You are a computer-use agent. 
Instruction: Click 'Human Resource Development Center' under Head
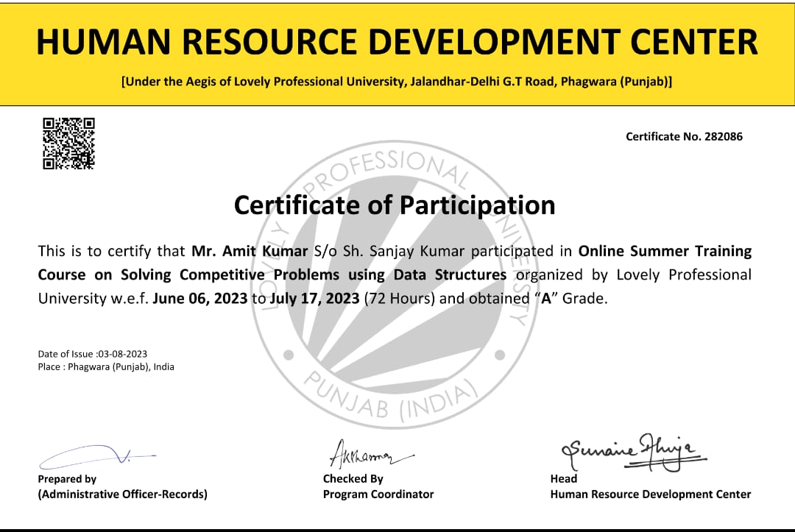point(651,494)
